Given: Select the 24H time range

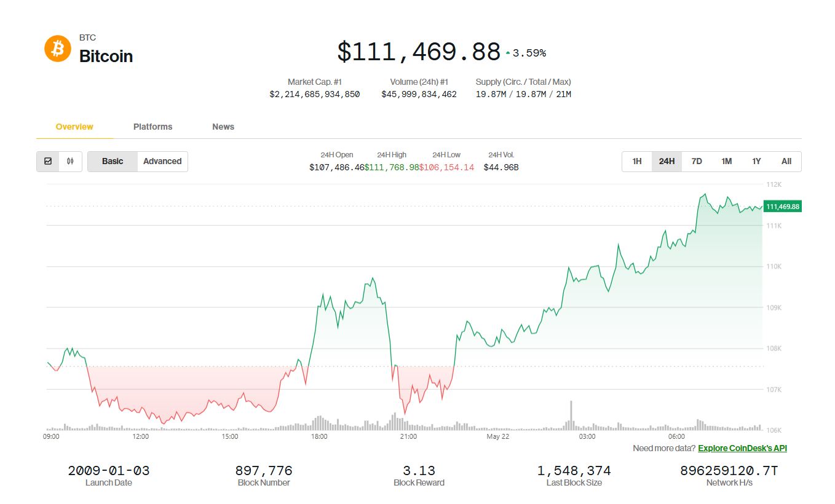Looking at the screenshot, I should click(667, 162).
